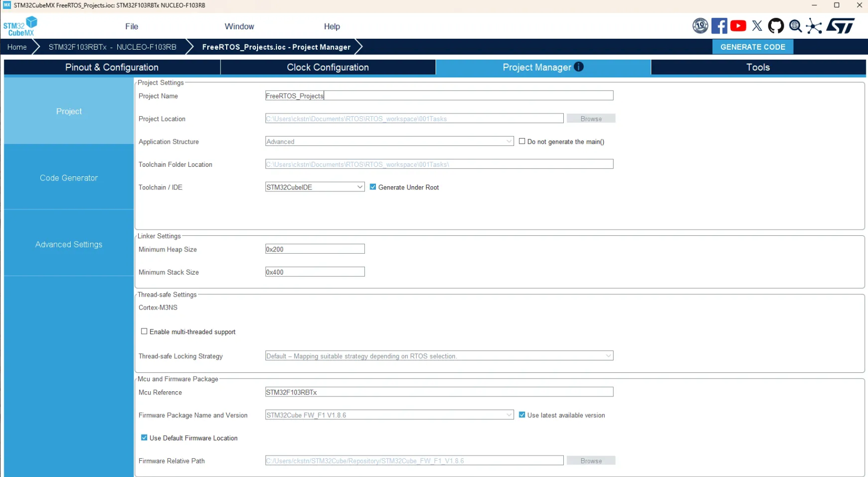Click the Cortex-M3NS label
This screenshot has height=477, width=868.
pyautogui.click(x=158, y=308)
